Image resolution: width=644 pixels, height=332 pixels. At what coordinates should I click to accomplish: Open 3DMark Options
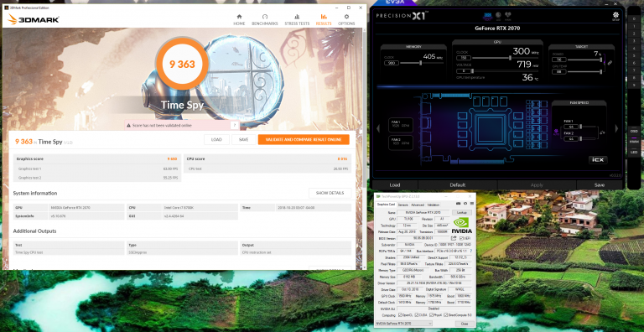[x=346, y=19]
